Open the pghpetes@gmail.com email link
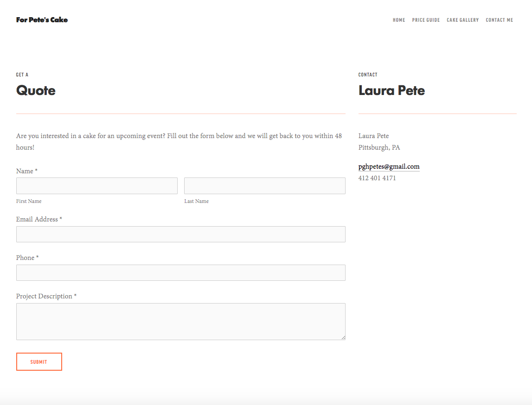Screen dimensions: 532x405 [x=389, y=166]
